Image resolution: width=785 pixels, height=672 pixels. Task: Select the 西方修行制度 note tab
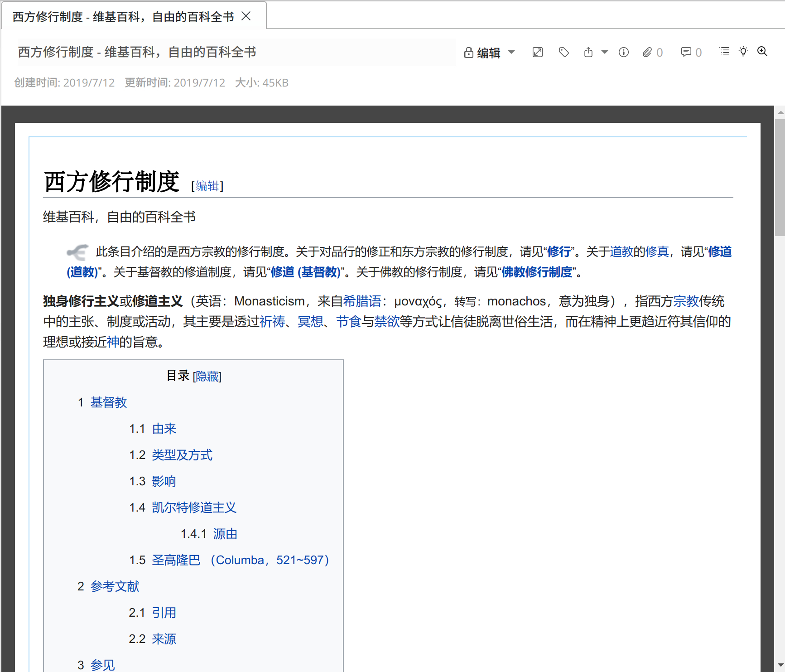123,17
